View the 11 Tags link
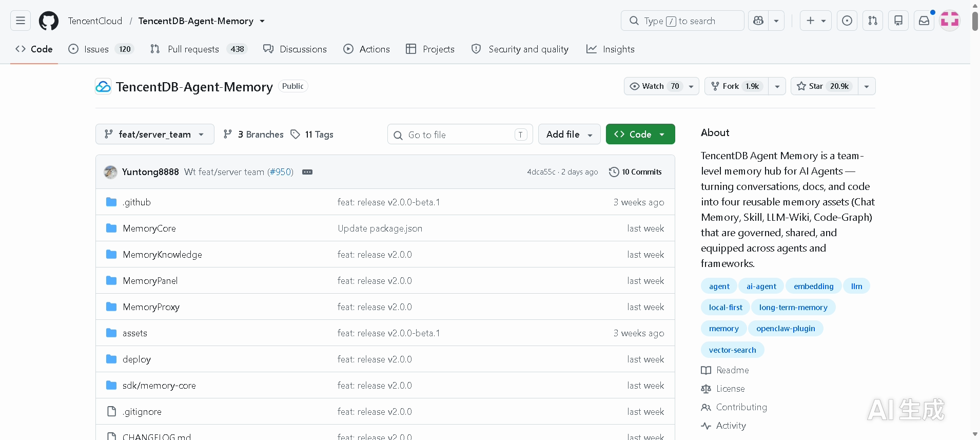This screenshot has width=980, height=440. [x=312, y=134]
